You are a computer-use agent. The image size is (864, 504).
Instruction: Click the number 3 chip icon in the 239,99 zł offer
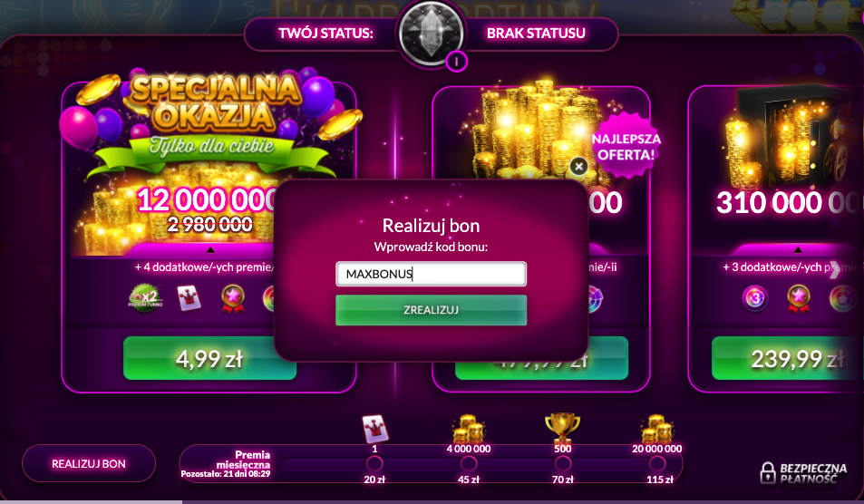[x=755, y=298]
